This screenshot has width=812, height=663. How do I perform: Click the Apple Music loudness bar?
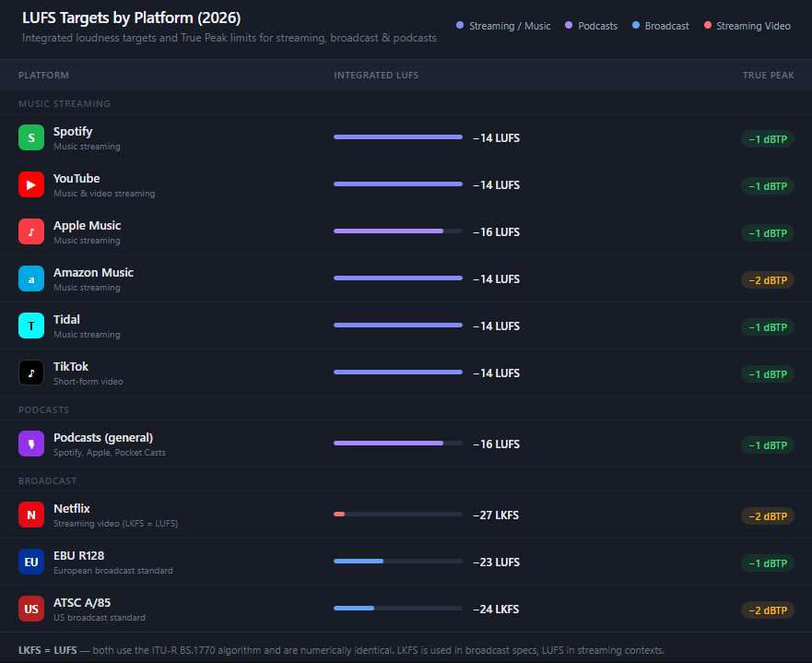click(x=398, y=231)
